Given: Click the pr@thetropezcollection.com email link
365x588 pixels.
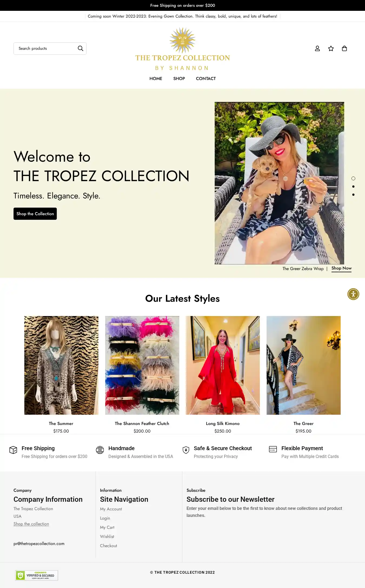Looking at the screenshot, I should (x=39, y=544).
